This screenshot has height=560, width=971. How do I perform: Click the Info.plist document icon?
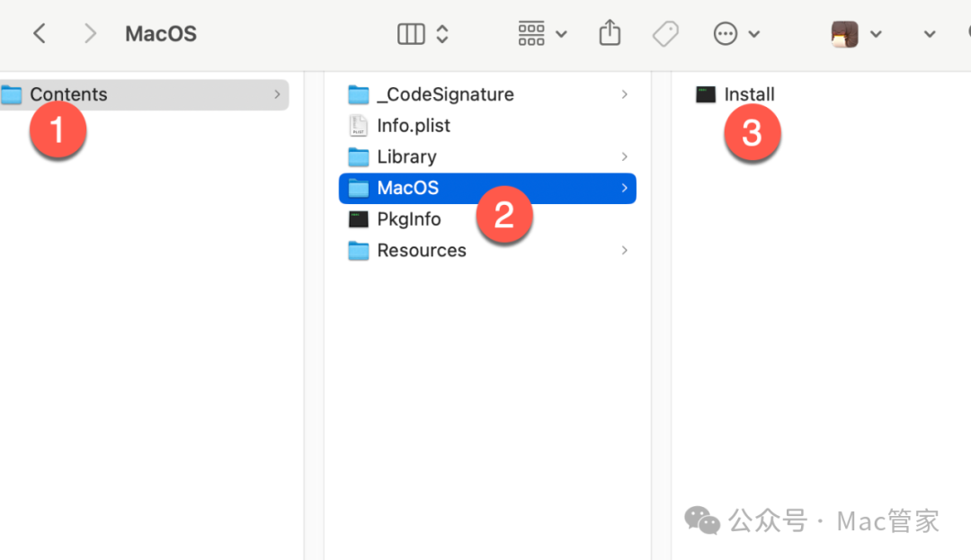(x=358, y=126)
